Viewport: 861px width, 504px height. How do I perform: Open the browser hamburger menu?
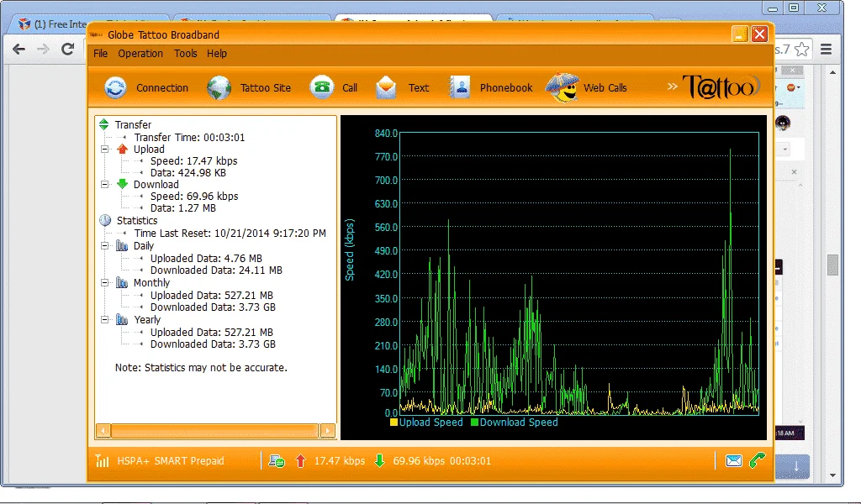826,50
